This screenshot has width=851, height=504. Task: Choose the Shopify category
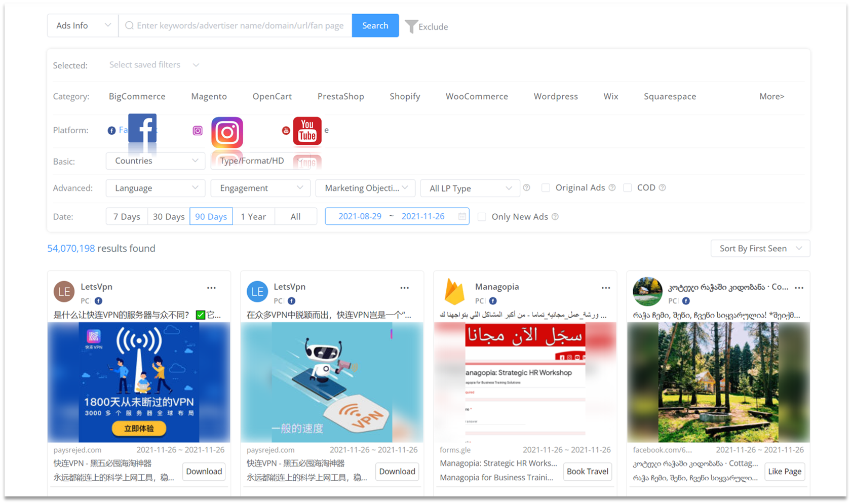pos(405,96)
